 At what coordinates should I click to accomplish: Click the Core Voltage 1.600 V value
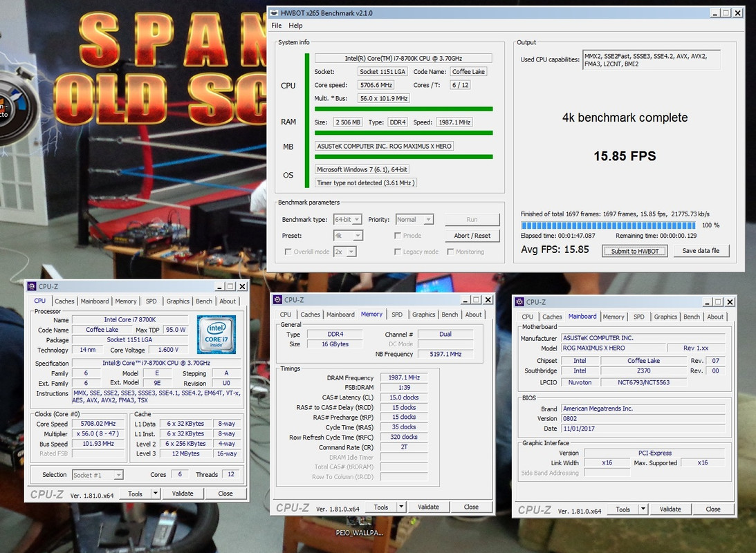168,350
